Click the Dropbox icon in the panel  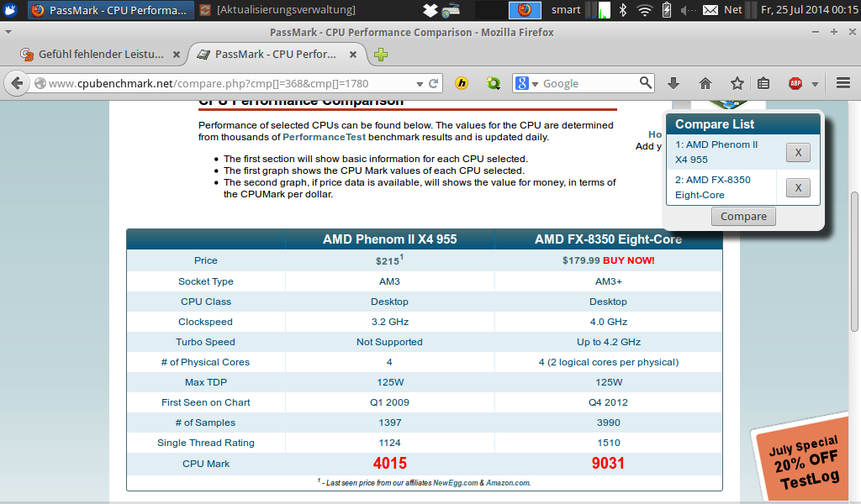click(430, 10)
